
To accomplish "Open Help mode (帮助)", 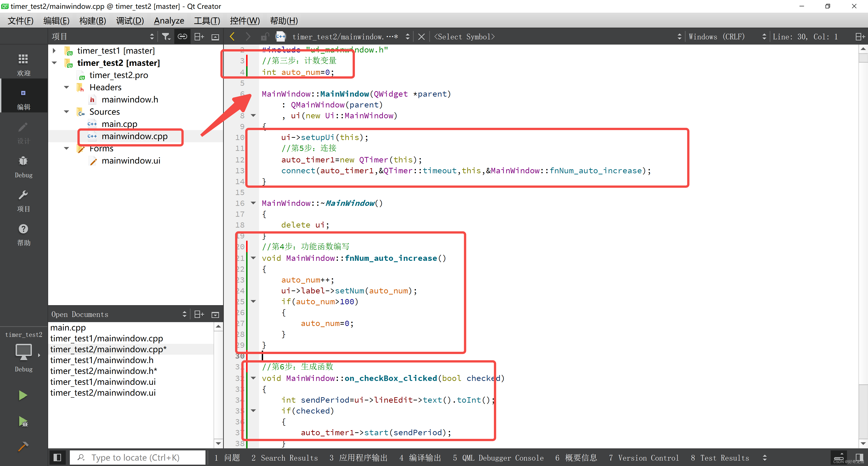I will (x=23, y=235).
